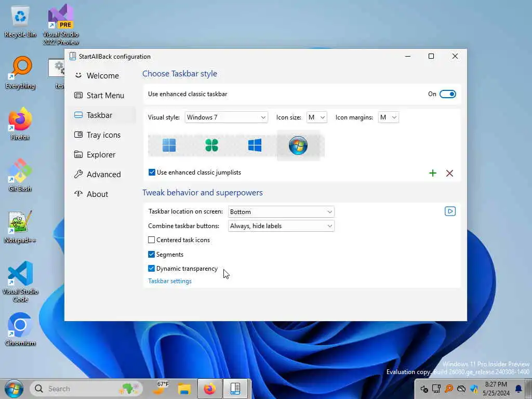Open the Visual style dropdown

tap(226, 117)
